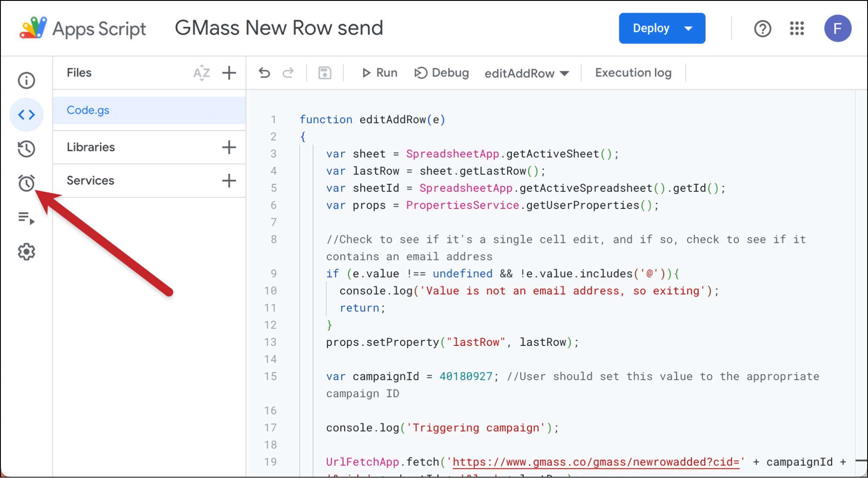Click the Deploy button
Screen dimensions: 868x478
(x=662, y=28)
